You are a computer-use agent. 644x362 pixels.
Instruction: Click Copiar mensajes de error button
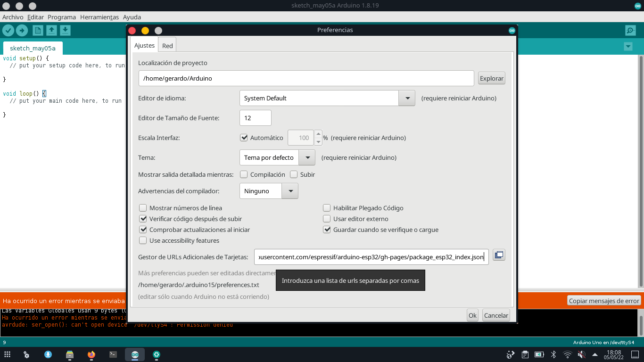pyautogui.click(x=604, y=301)
